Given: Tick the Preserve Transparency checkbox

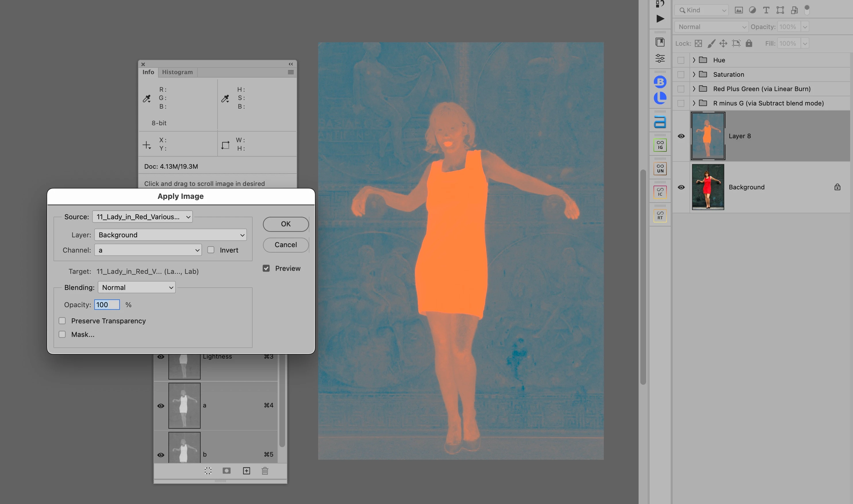Looking at the screenshot, I should (62, 321).
